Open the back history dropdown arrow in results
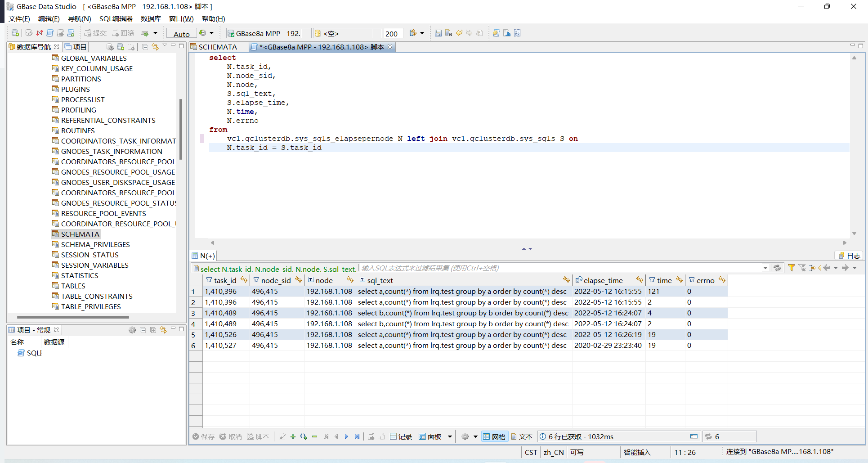This screenshot has height=463, width=868. click(836, 268)
